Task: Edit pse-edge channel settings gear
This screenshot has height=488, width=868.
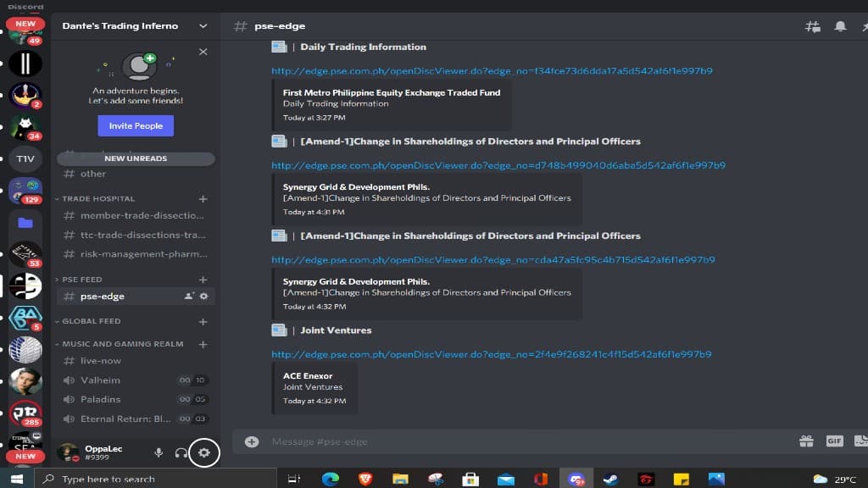Action: (x=203, y=296)
